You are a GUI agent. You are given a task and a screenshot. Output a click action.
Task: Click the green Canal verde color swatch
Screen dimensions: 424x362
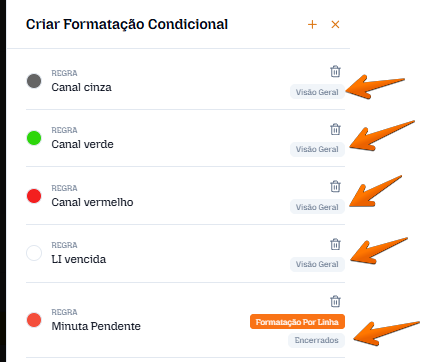point(34,138)
